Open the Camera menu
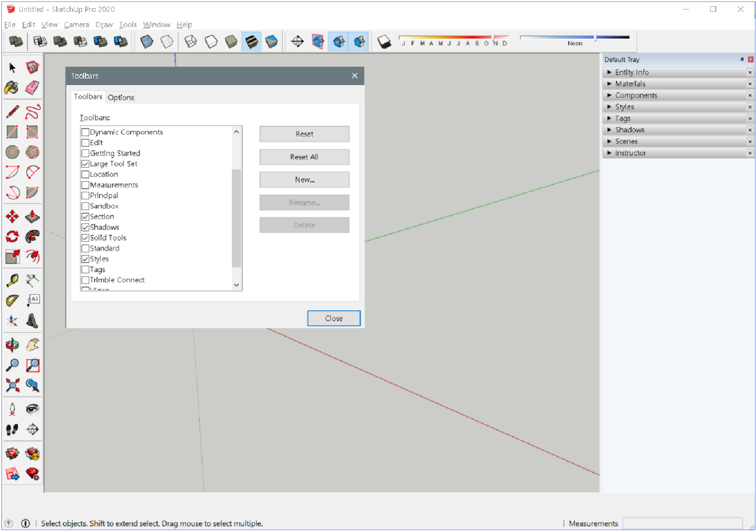The width and height of the screenshot is (756, 532). tap(76, 25)
